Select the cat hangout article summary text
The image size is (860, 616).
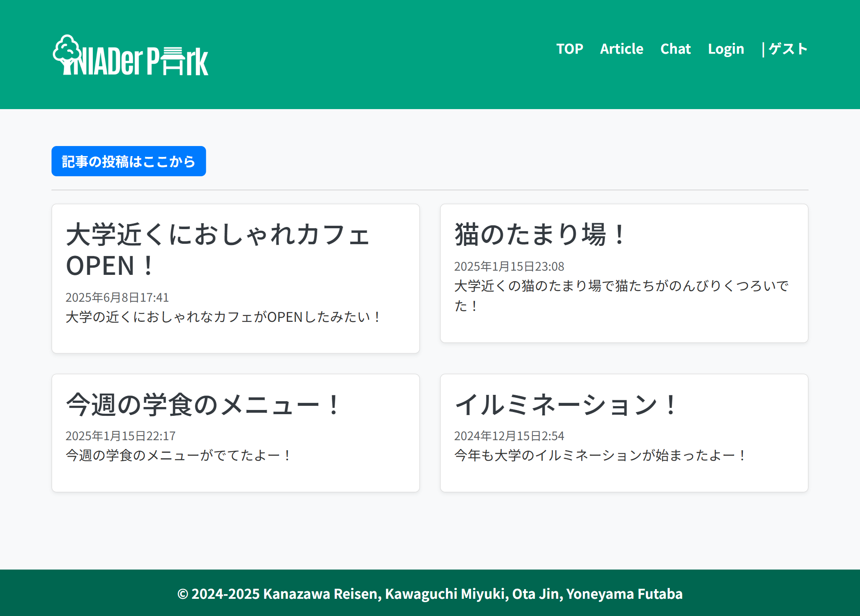(x=621, y=296)
